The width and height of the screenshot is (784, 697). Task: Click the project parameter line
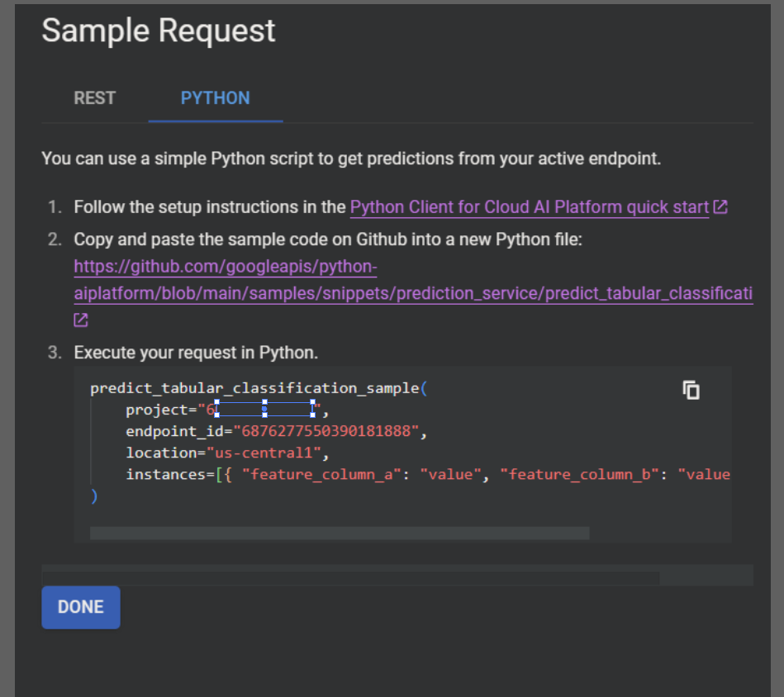pos(227,410)
